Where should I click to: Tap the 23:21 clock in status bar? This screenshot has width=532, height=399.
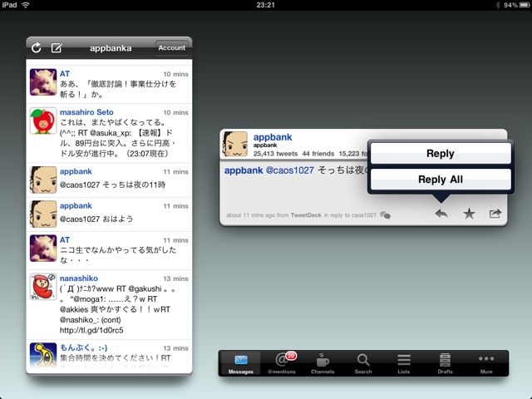coord(266,5)
